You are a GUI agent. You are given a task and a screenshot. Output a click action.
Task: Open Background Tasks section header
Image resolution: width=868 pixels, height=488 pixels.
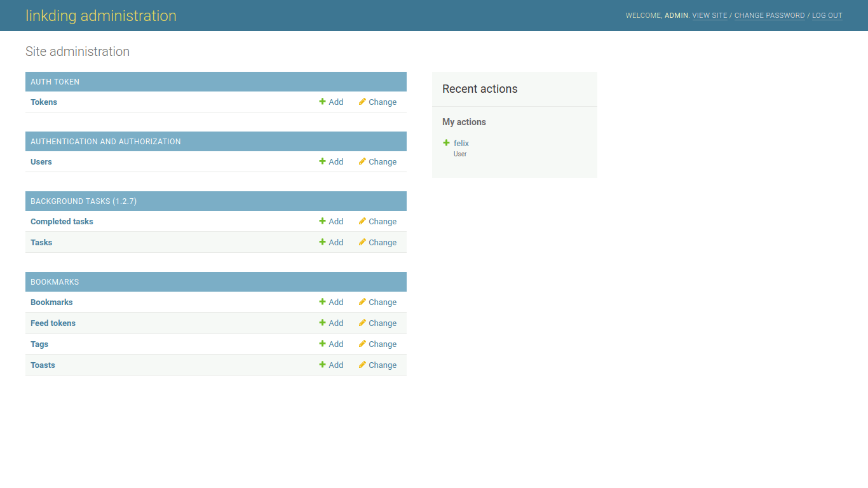(x=83, y=201)
